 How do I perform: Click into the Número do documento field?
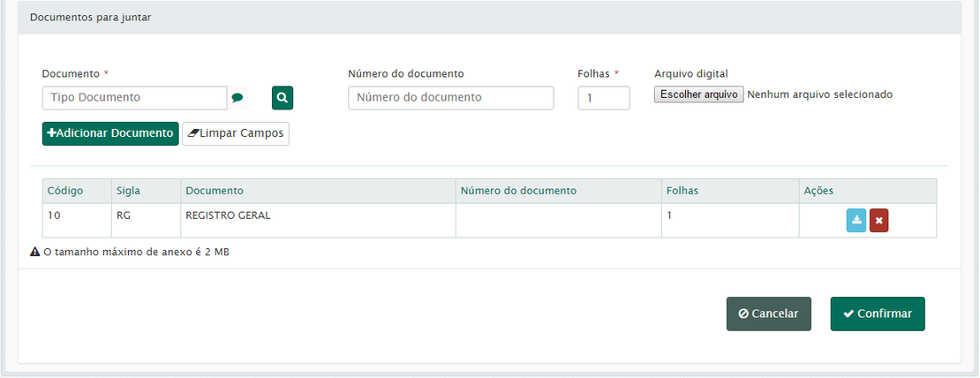pos(450,98)
